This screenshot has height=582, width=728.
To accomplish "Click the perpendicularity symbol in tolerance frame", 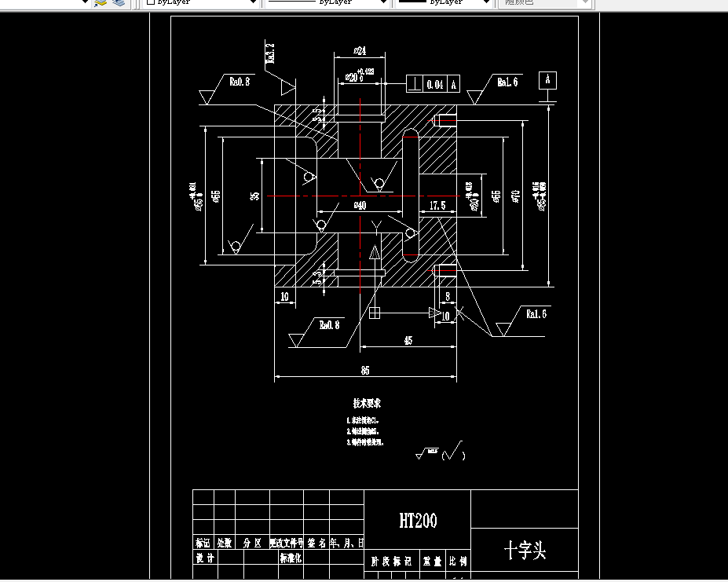I will pos(415,84).
